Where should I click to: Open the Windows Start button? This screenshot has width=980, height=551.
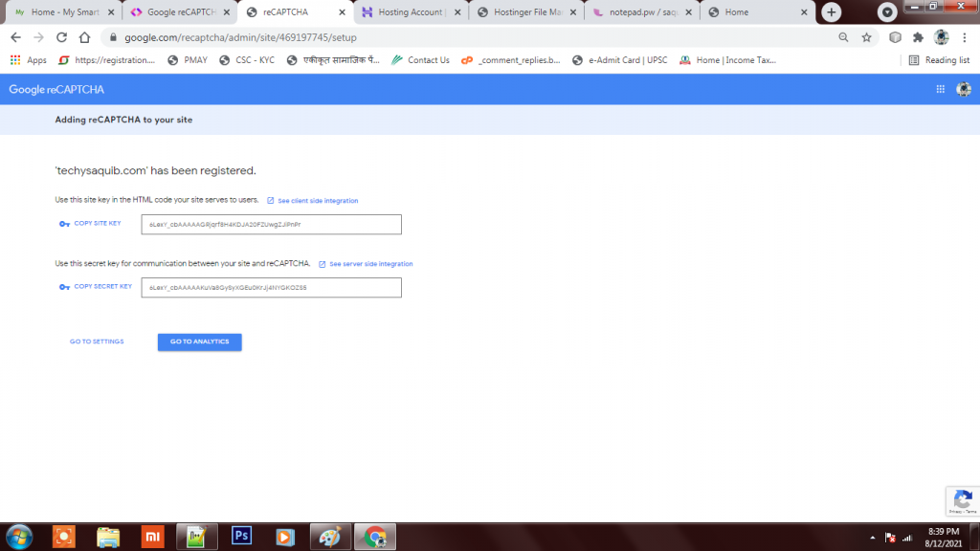pyautogui.click(x=19, y=537)
